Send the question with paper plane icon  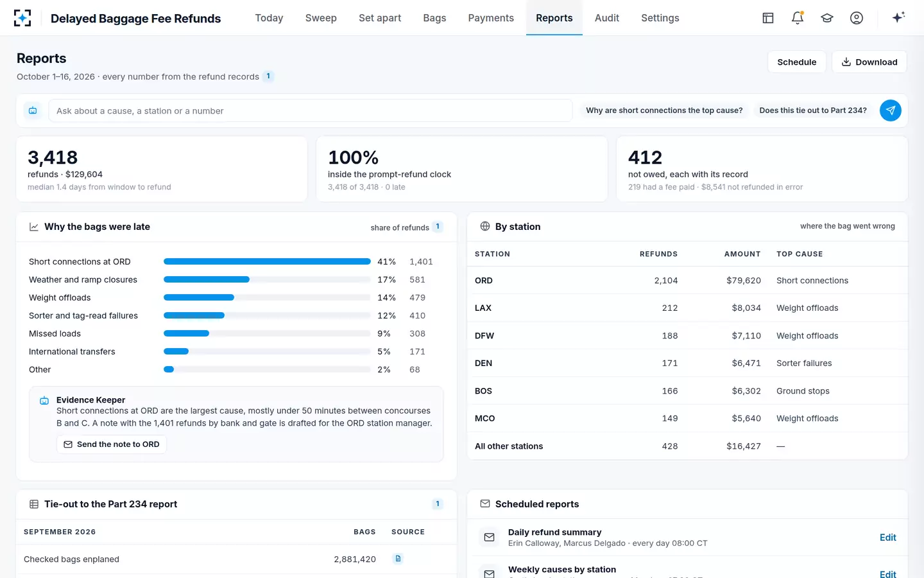tap(891, 110)
